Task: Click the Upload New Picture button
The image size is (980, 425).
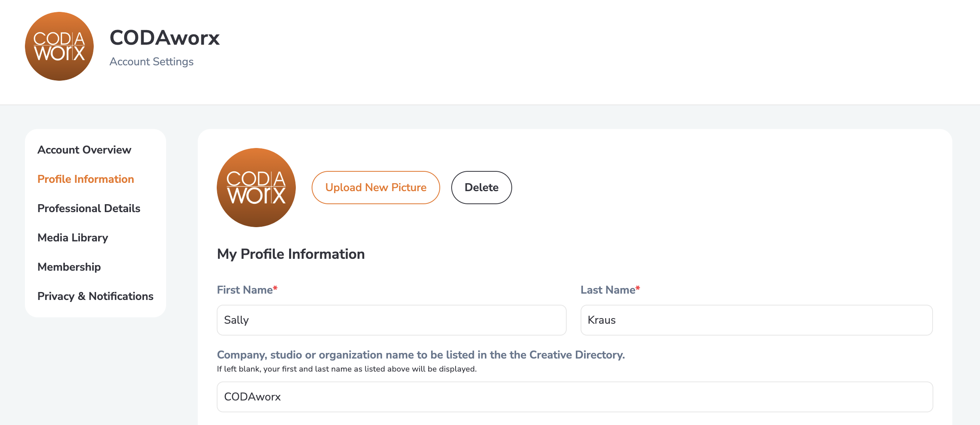Action: pos(376,188)
